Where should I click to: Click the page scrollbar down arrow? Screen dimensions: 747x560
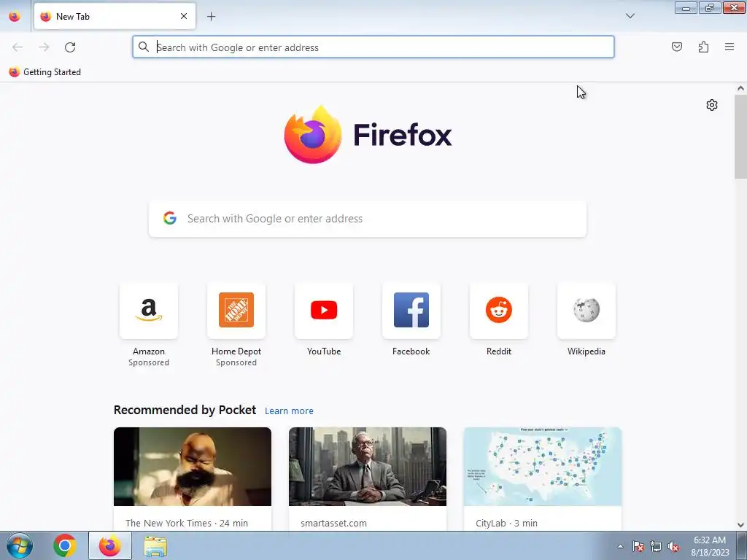pyautogui.click(x=740, y=525)
